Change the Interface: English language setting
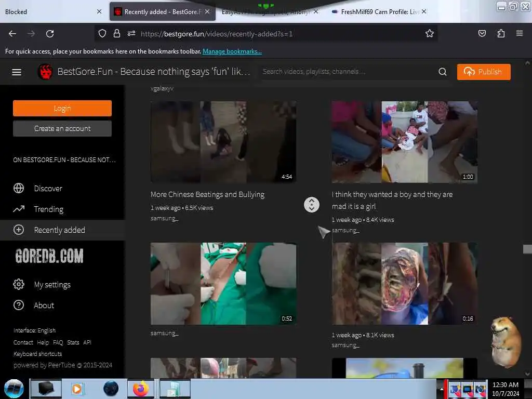This screenshot has height=399, width=532. 34,330
